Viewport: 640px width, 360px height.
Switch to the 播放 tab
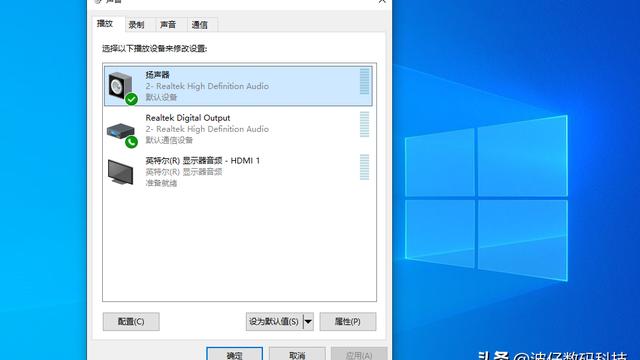(x=105, y=24)
